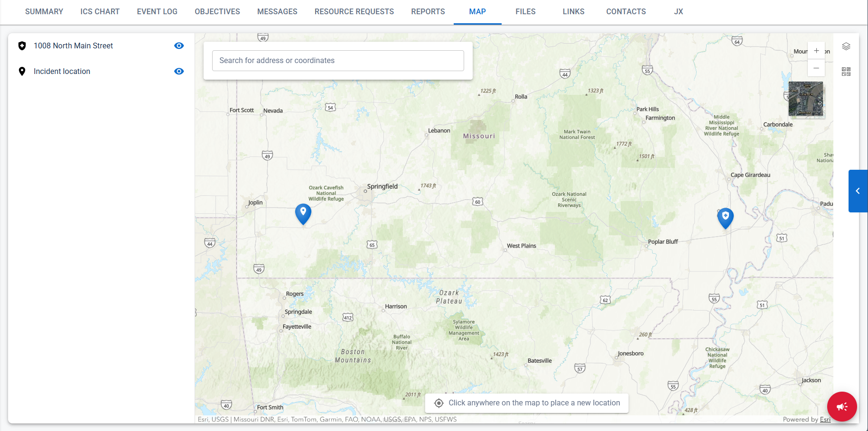868x431 pixels.
Task: Click the Rolla label on the map
Action: 521,97
